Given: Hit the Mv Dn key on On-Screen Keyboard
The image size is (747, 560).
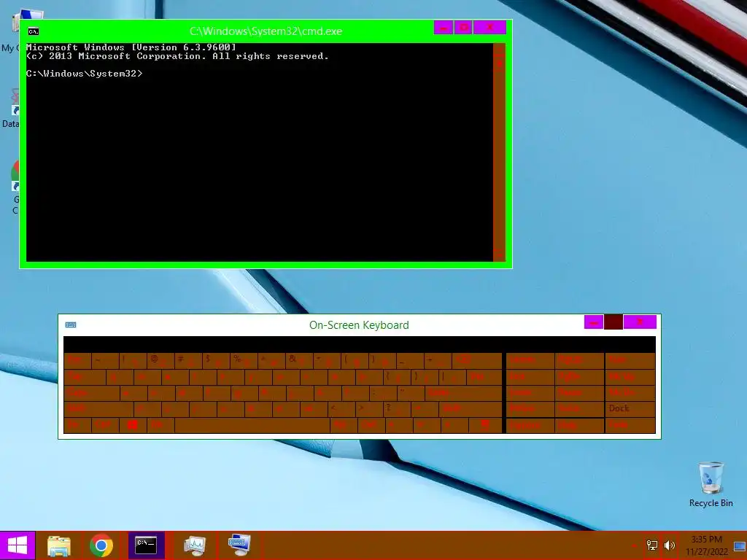Looking at the screenshot, I should [630, 393].
